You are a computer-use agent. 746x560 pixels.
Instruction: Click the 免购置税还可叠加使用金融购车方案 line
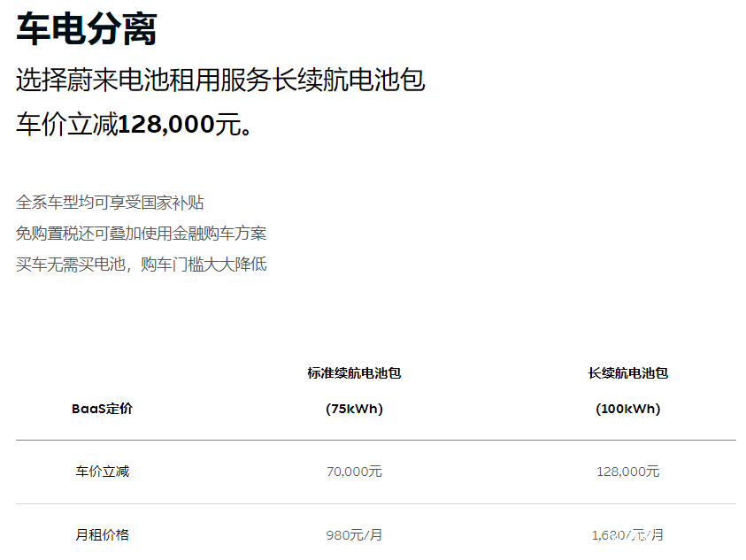142,234
